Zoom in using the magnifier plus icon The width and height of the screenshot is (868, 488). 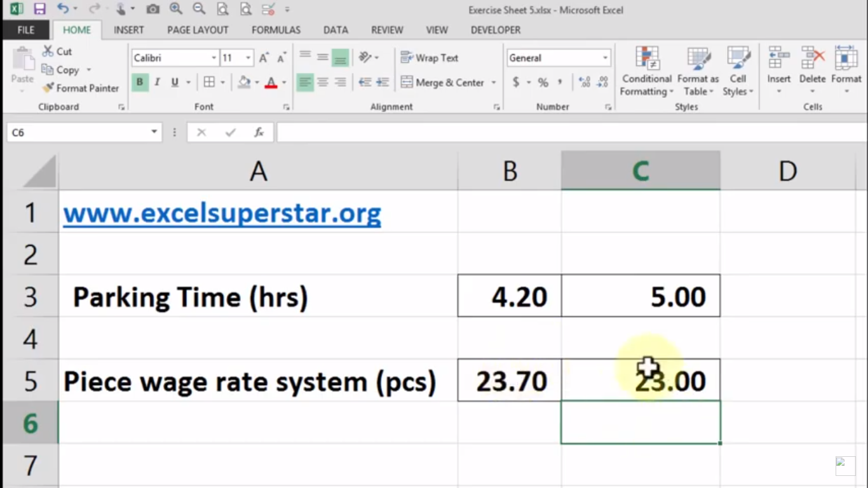pos(176,9)
